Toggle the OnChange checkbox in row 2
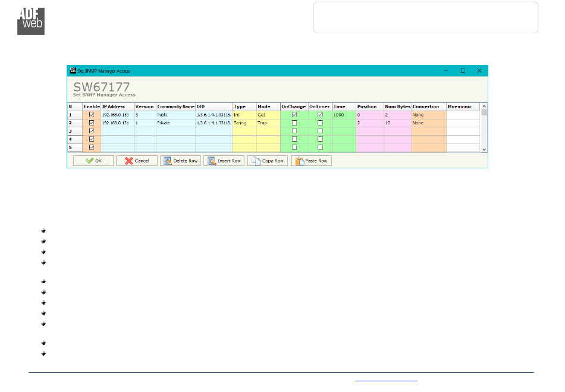 tap(294, 123)
